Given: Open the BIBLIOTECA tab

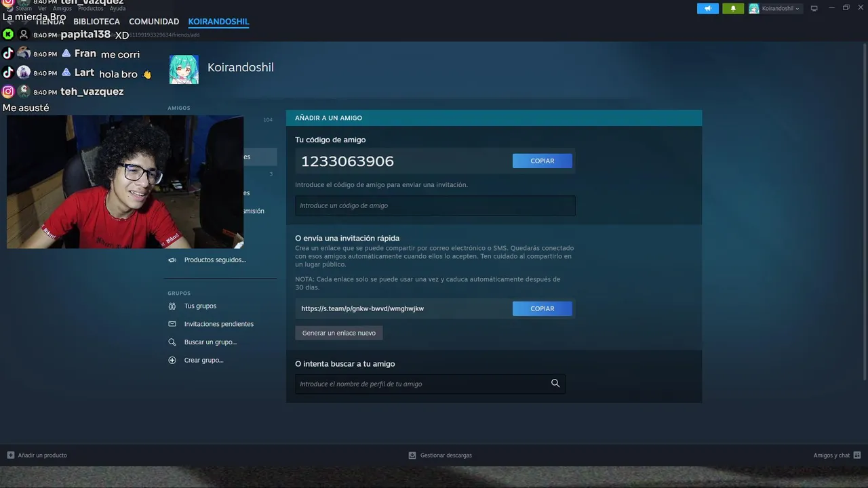Looking at the screenshot, I should (96, 22).
